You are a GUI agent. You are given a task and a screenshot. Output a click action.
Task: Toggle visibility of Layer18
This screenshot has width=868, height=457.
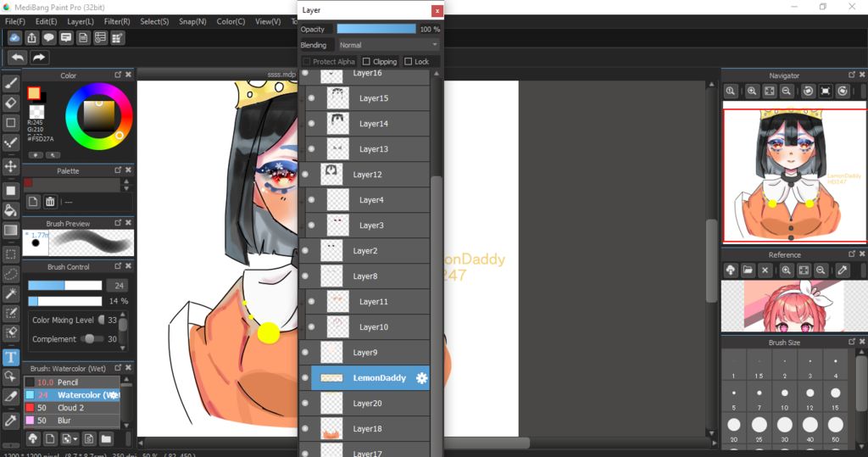click(x=305, y=429)
